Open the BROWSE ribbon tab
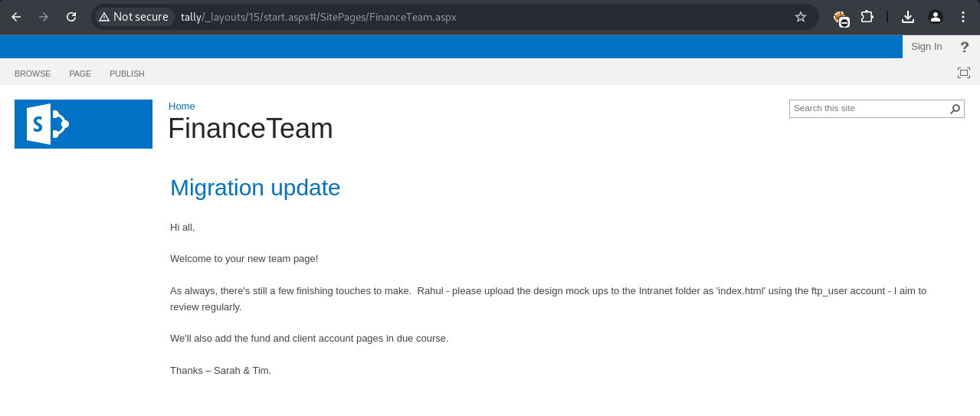 pos(33,74)
